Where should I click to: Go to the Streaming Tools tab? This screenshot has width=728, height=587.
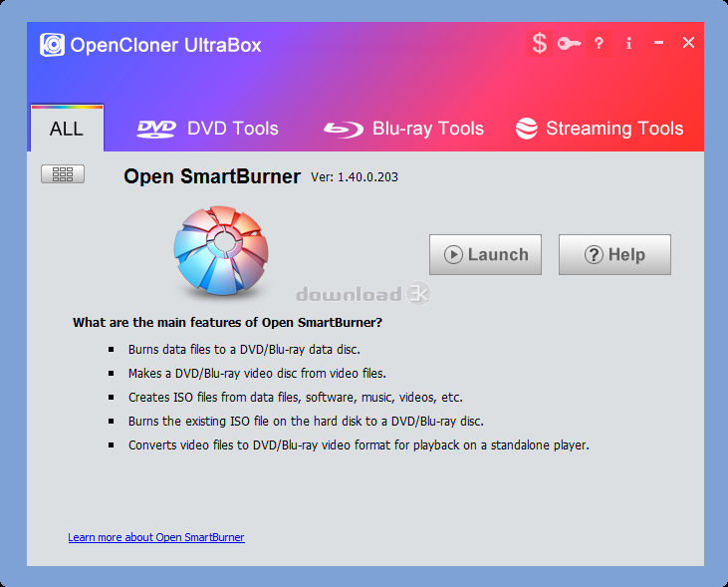(600, 129)
